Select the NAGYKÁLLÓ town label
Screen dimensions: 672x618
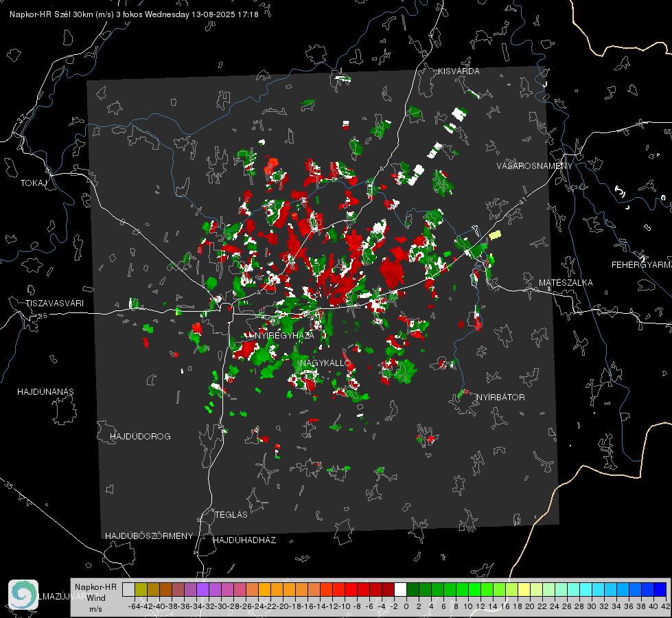325,363
